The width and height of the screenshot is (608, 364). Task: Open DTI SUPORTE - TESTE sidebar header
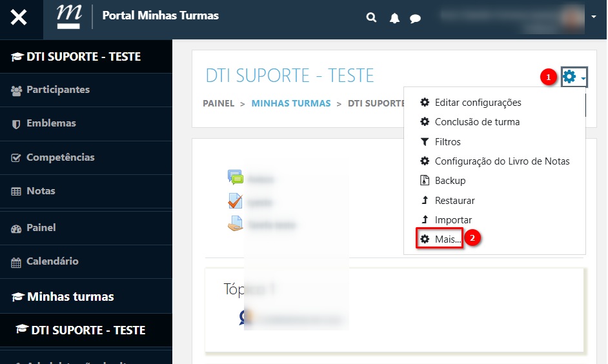coord(86,56)
